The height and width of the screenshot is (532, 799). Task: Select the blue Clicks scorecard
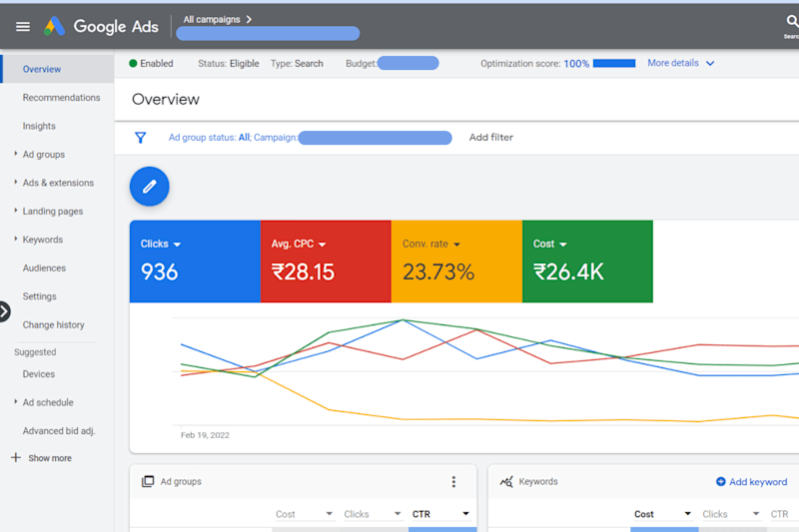[195, 262]
